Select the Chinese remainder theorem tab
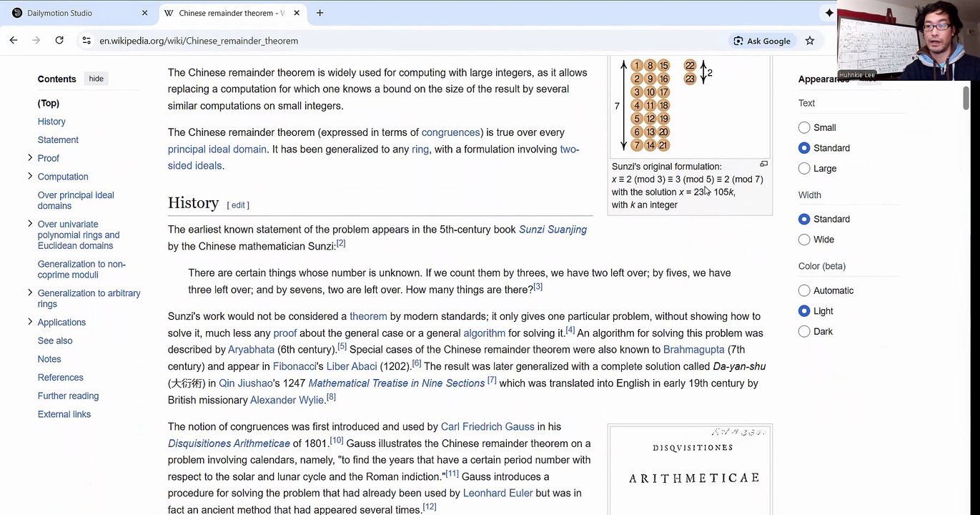Viewport: 980px width, 515px height. (232, 13)
